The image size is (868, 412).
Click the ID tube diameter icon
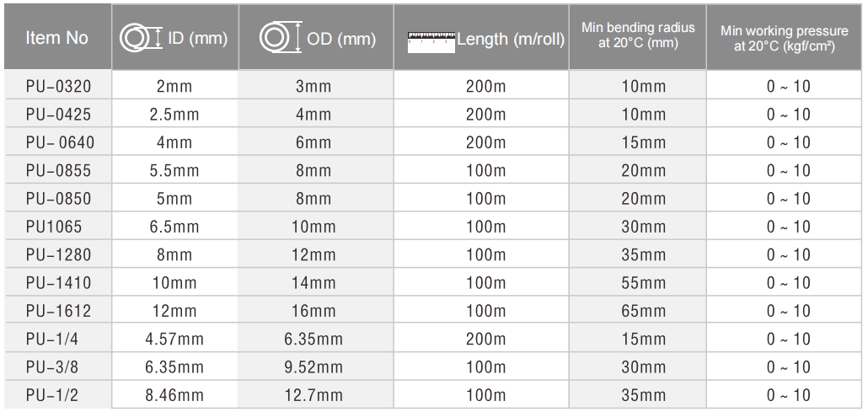(141, 38)
